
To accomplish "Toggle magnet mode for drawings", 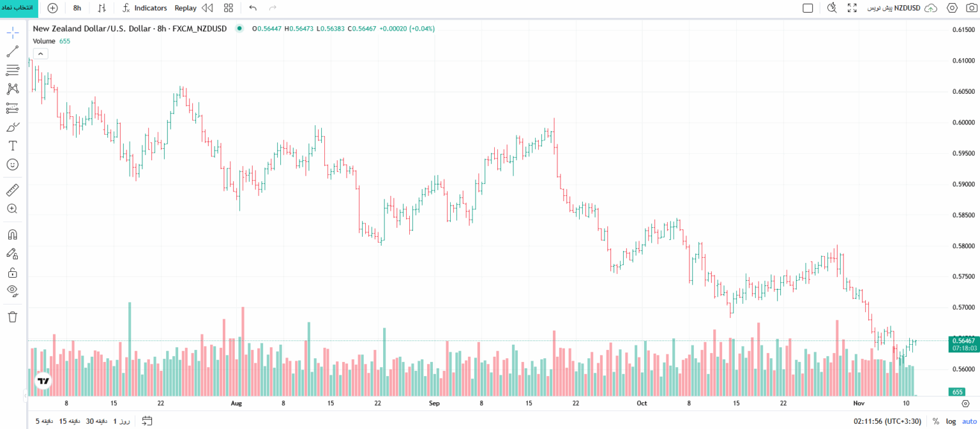I will coord(13,234).
